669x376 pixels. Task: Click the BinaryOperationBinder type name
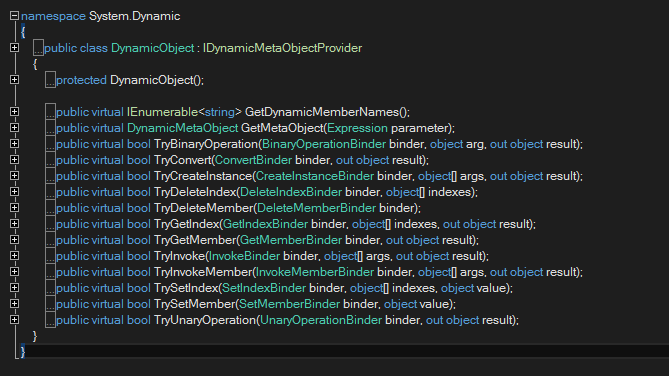(x=324, y=144)
